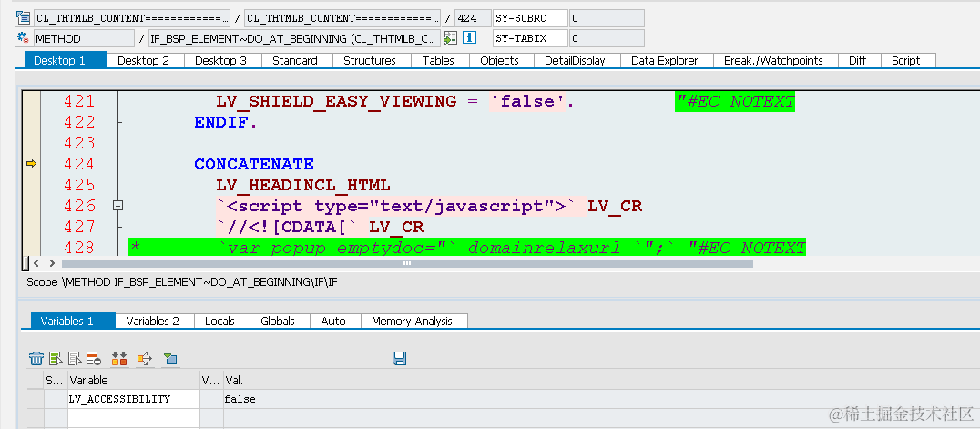This screenshot has height=429, width=980.
Task: Click the LV_ACCESSIBILITY variable cell
Action: pos(134,399)
